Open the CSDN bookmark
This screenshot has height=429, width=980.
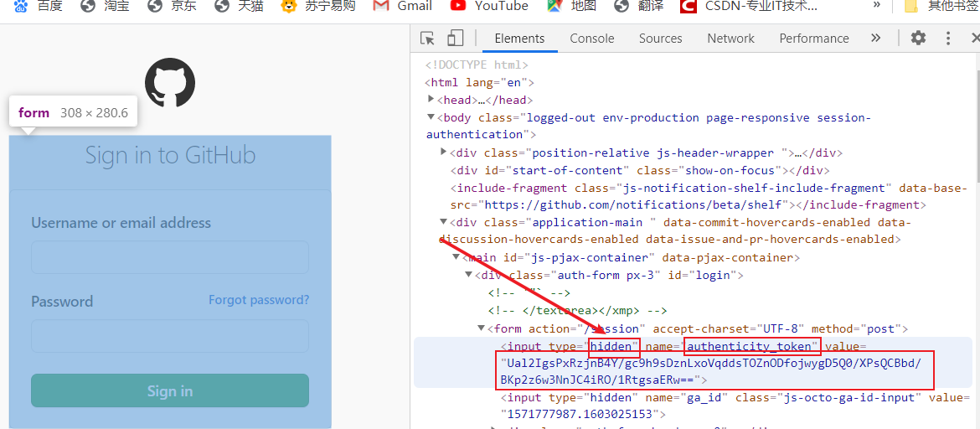[x=749, y=6]
